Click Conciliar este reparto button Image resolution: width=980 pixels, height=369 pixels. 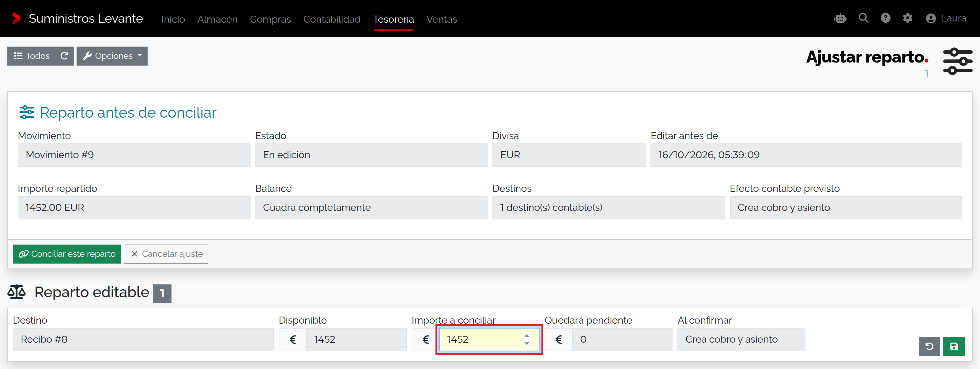pyautogui.click(x=67, y=254)
